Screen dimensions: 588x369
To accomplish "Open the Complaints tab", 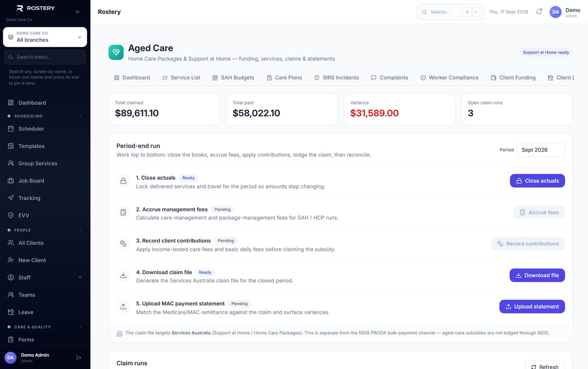I will click(x=390, y=78).
